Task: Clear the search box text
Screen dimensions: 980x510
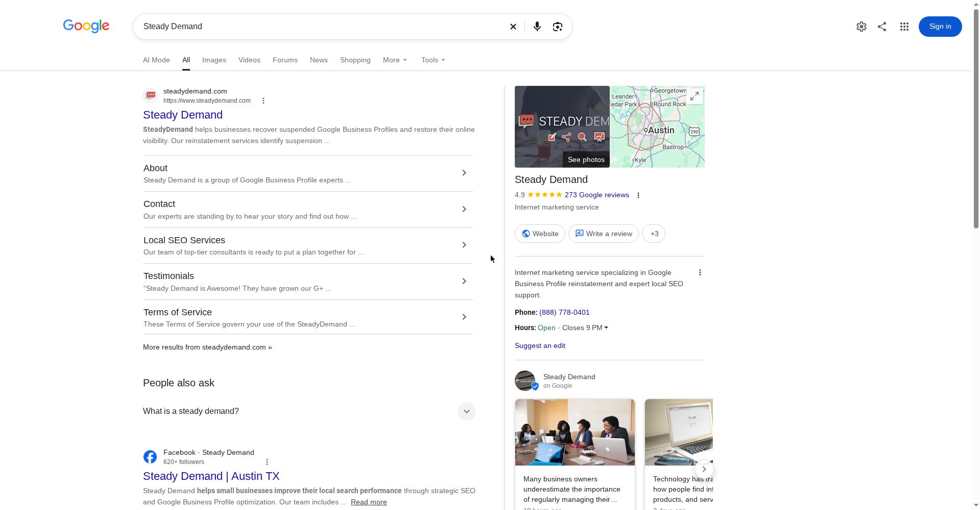Action: [513, 27]
